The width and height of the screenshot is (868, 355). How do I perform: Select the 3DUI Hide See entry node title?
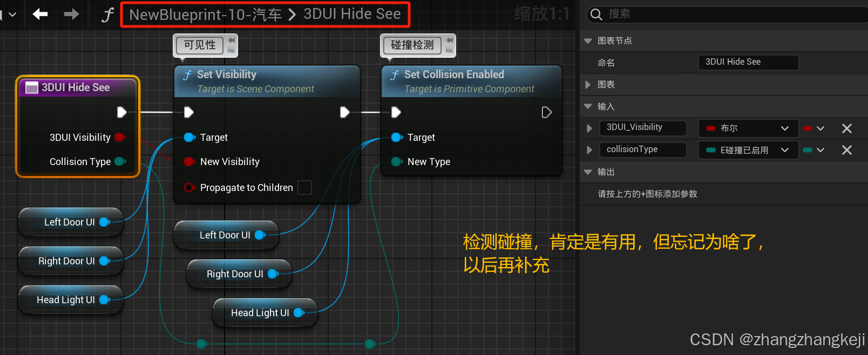pyautogui.click(x=76, y=87)
